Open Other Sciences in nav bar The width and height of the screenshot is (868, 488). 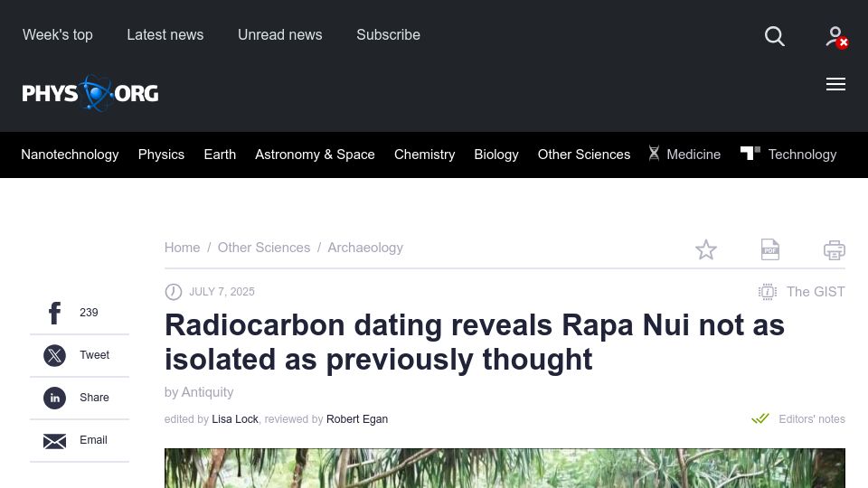(584, 155)
